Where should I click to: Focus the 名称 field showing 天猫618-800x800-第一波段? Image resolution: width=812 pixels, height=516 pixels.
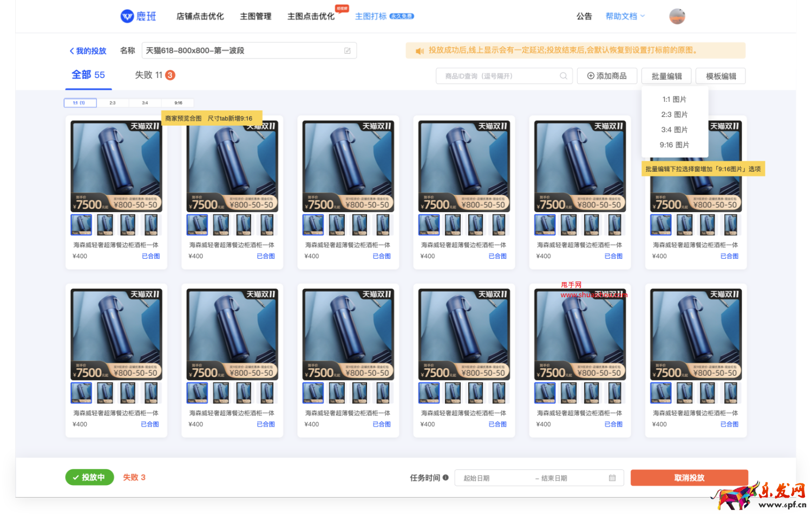[249, 51]
